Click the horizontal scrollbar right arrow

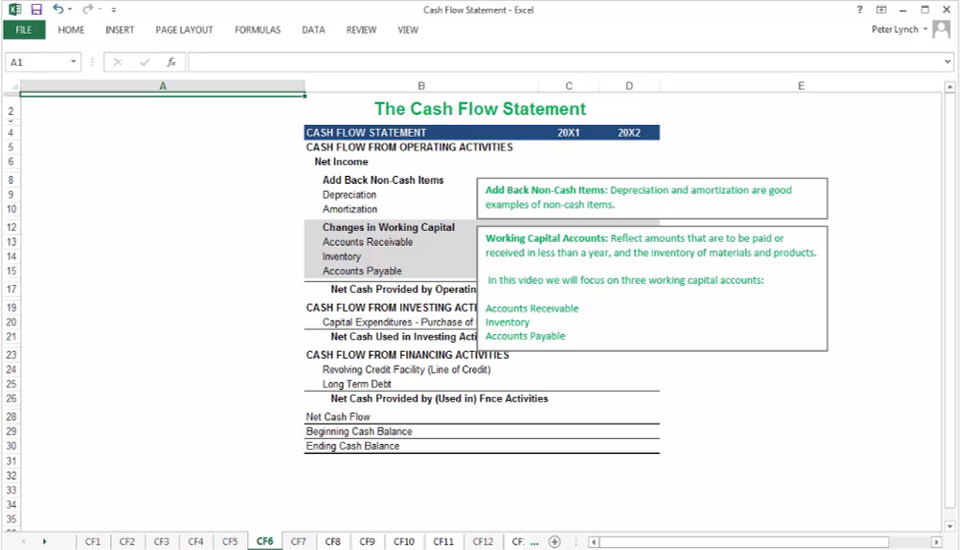pyautogui.click(x=936, y=542)
